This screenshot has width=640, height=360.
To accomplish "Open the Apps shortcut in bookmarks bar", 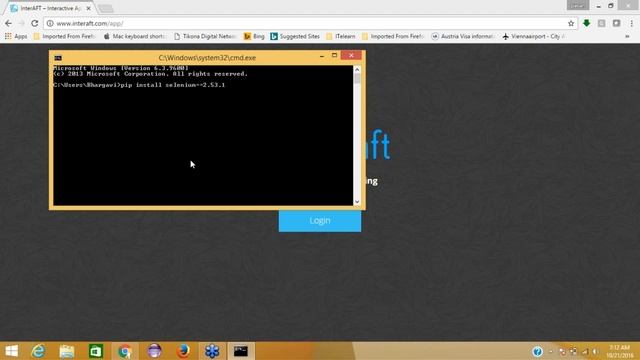I will point(16,36).
